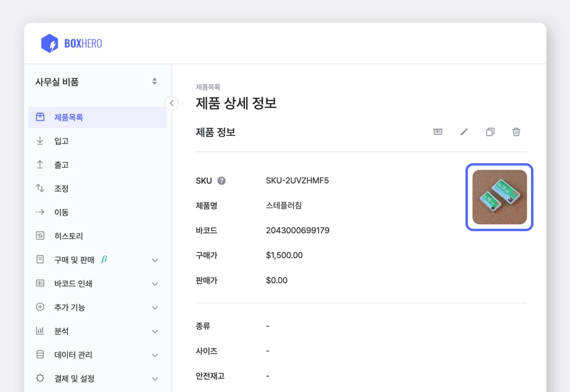570x392 pixels.
Task: Open the 바코드 인쇄 dropdown
Action: [x=154, y=284]
